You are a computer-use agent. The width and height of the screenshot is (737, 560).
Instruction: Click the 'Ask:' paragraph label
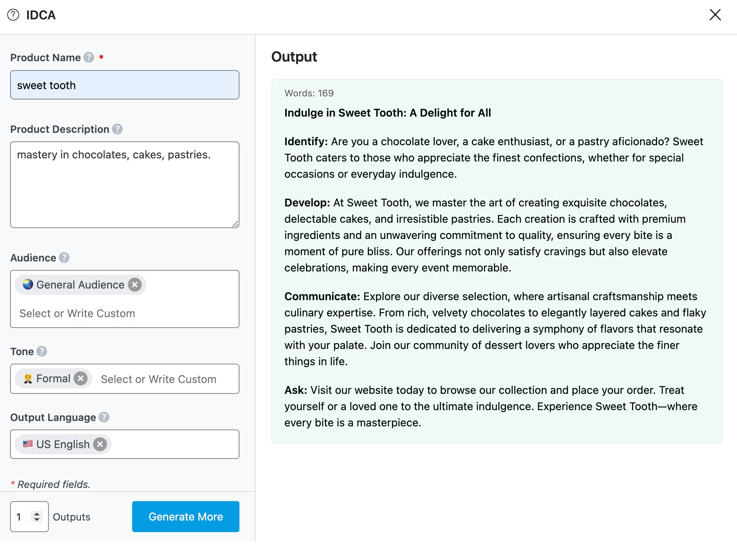(296, 390)
